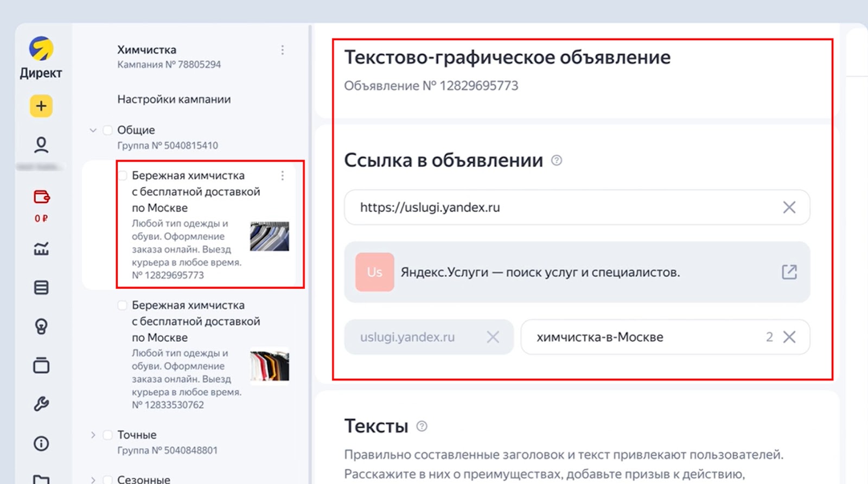The image size is (868, 484).
Task: Click the yellow plus create button
Action: 41,106
